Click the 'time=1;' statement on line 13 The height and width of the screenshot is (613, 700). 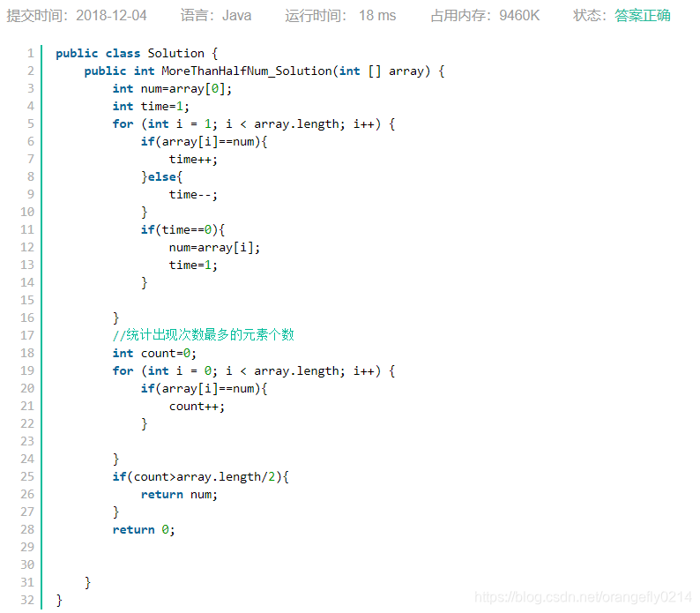click(x=193, y=265)
